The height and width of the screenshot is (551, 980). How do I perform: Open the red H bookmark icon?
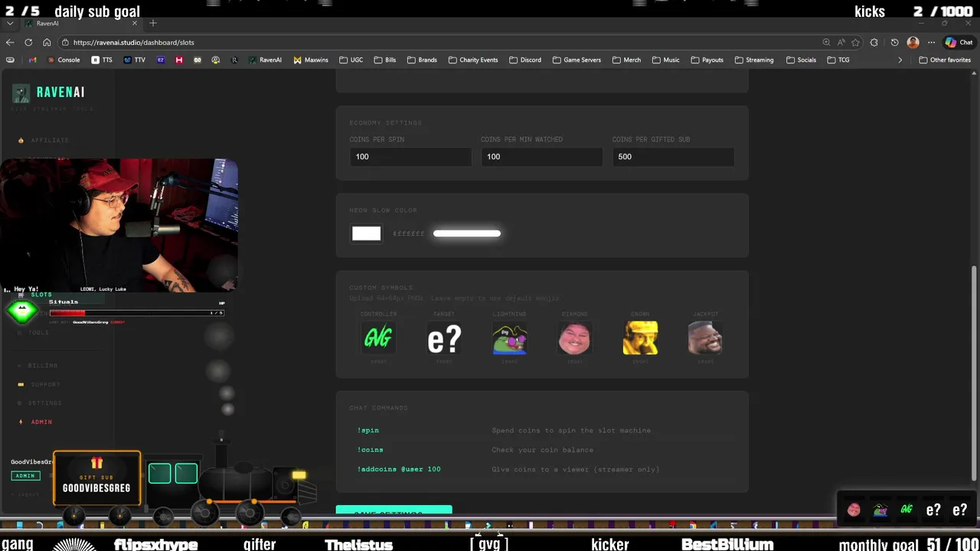(179, 60)
